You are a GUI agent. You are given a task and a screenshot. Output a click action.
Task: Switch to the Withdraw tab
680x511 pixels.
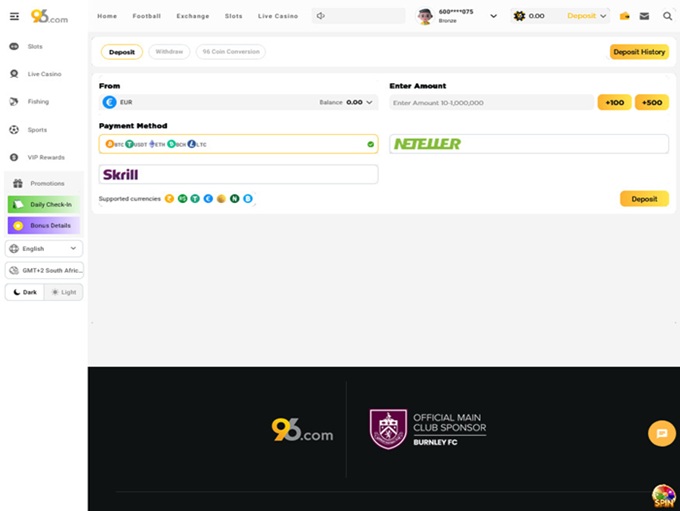tap(169, 52)
